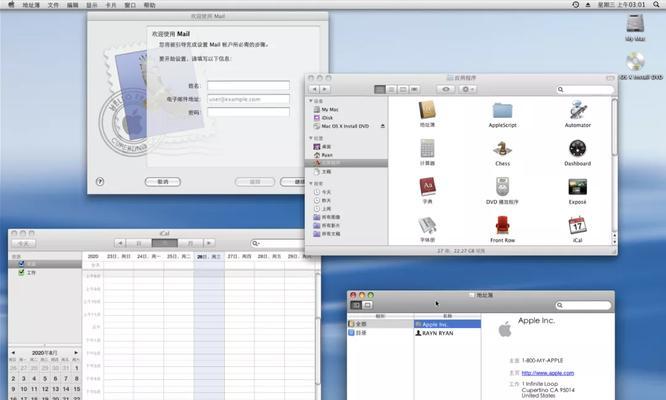Switch Address Book to card and columns view

pyautogui.click(x=356, y=305)
